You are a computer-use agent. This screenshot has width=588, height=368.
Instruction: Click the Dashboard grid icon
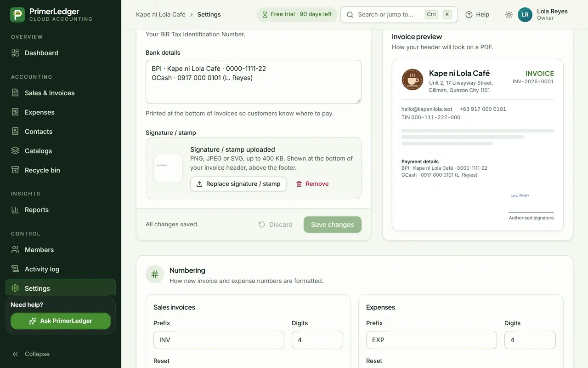coord(15,53)
